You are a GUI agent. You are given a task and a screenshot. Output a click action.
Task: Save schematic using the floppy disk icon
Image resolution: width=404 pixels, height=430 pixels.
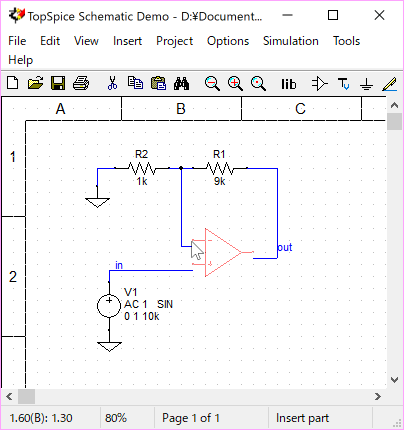[58, 83]
